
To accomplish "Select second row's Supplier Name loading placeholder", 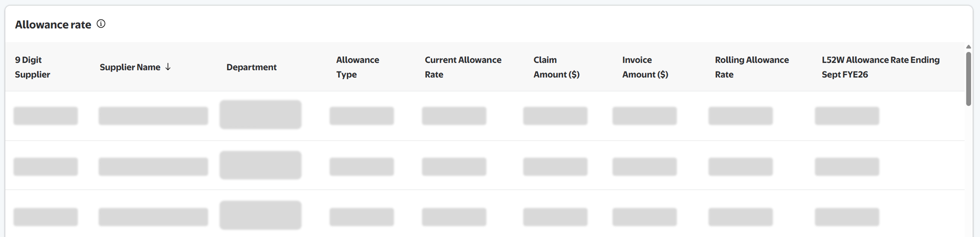I will point(153,166).
